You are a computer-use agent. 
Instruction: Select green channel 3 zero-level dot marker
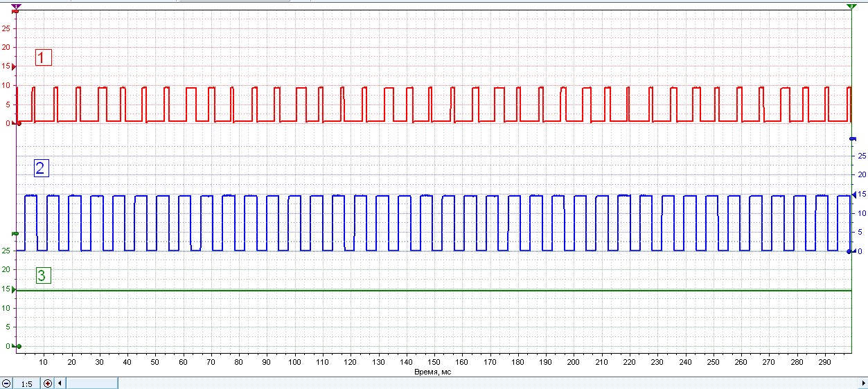(19, 346)
